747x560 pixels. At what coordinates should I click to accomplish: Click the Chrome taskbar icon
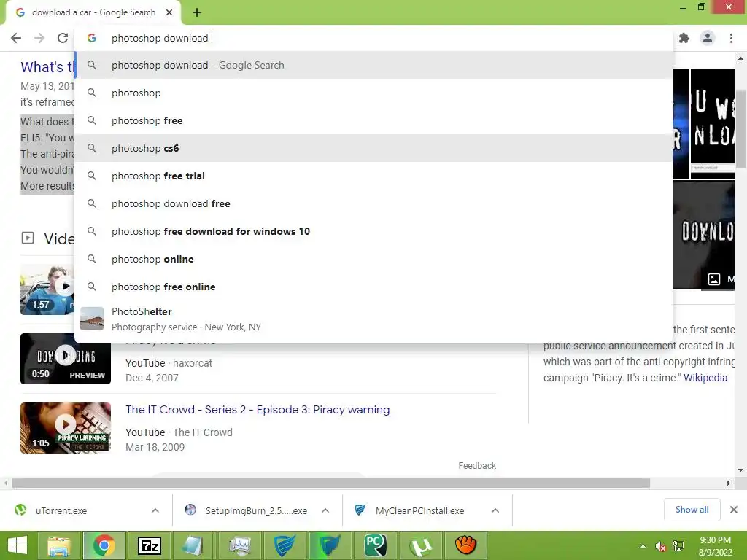pyautogui.click(x=104, y=545)
